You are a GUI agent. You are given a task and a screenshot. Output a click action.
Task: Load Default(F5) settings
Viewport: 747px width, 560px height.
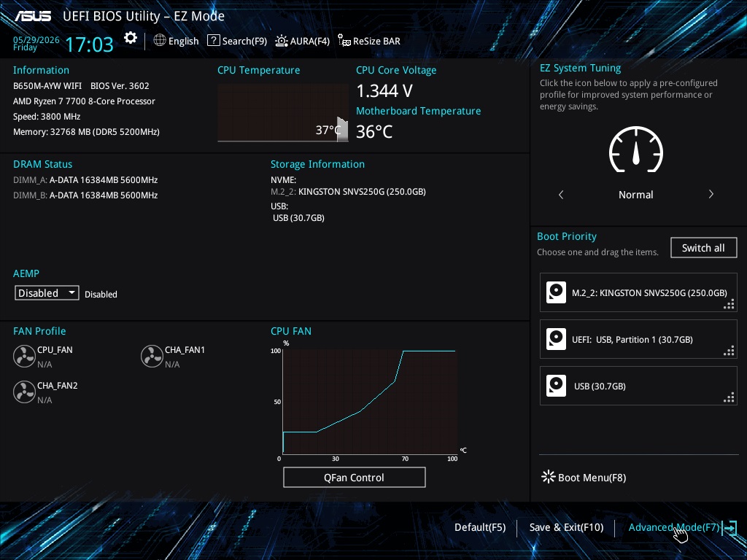480,527
